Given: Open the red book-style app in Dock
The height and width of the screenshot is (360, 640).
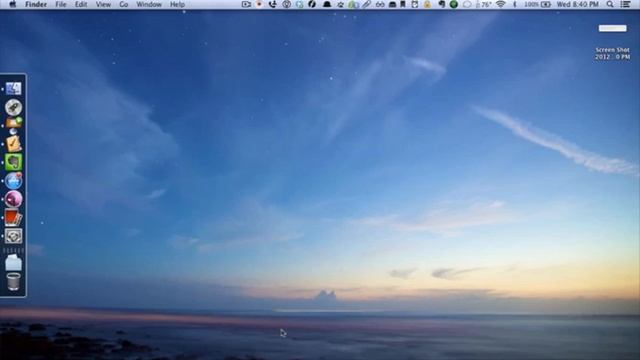Looking at the screenshot, I should tap(13, 218).
